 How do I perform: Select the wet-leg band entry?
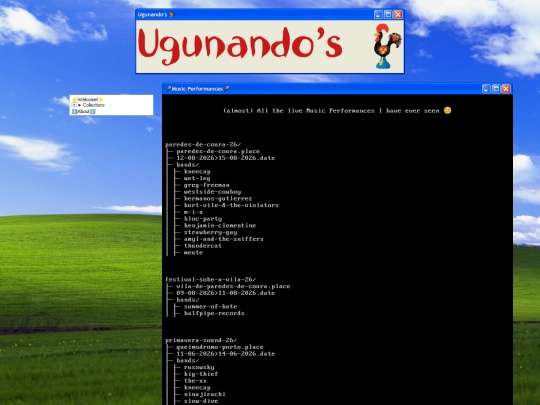coord(197,178)
